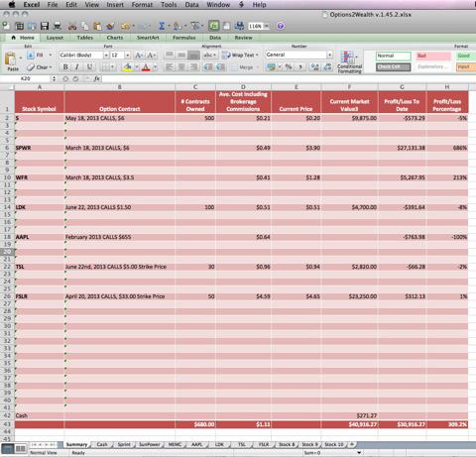Open the Borders dropdown arrow

coord(113,67)
